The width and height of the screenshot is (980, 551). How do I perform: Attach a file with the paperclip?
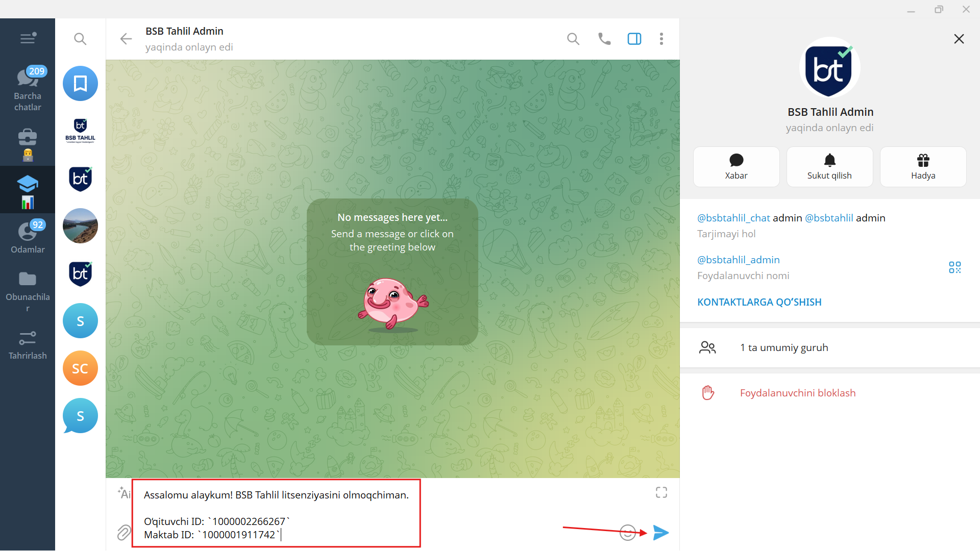pyautogui.click(x=124, y=533)
